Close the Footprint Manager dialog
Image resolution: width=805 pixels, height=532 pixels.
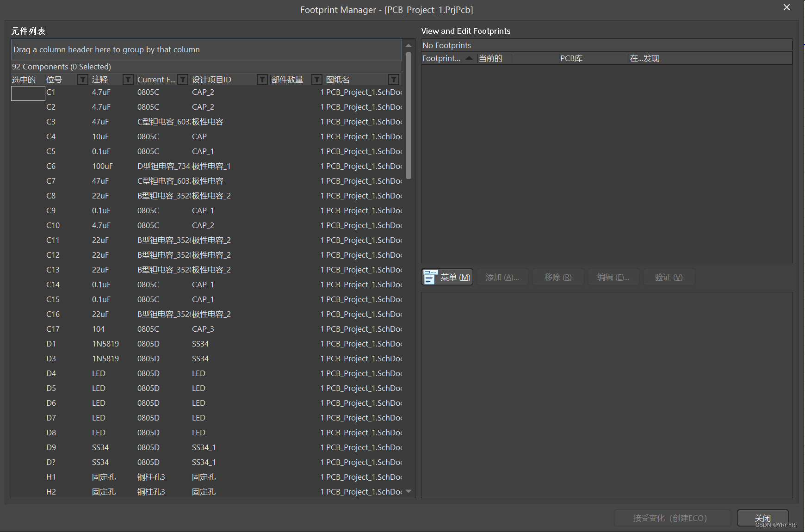tap(786, 7)
